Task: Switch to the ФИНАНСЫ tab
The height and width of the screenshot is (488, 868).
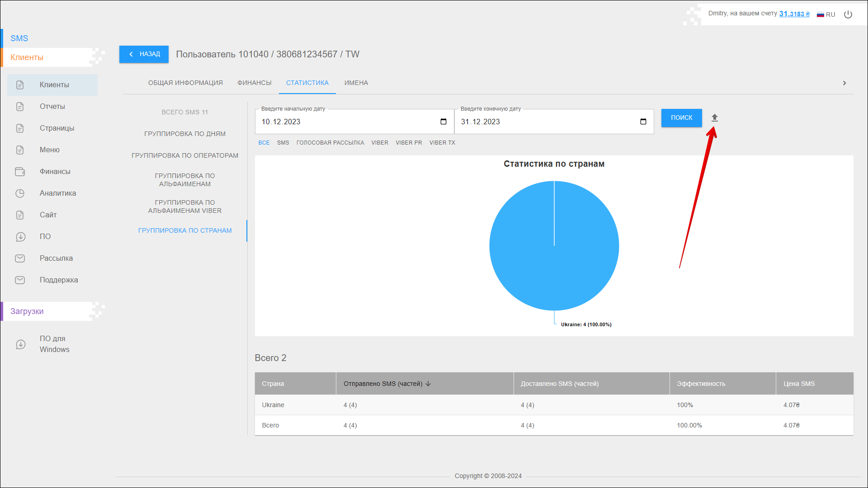Action: (x=254, y=83)
